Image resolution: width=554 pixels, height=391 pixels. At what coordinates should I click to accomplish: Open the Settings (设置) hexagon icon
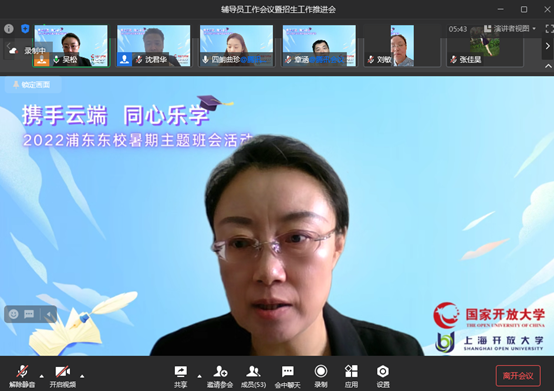tap(383, 377)
